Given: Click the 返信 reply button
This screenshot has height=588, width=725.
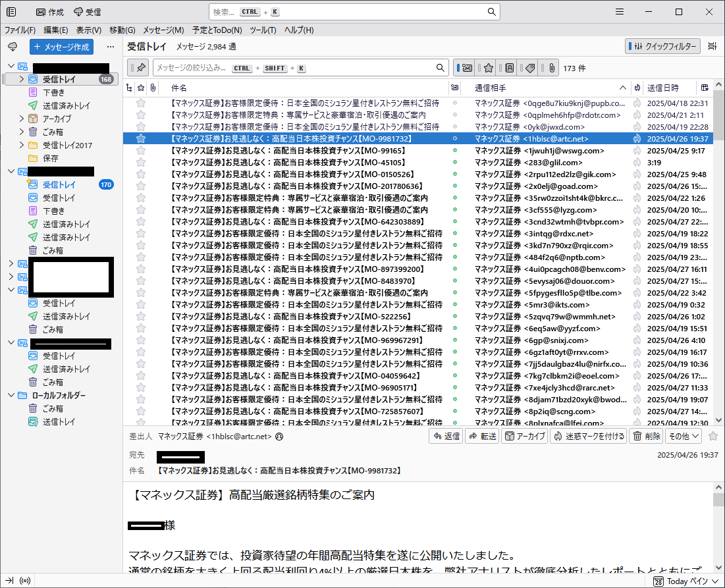Looking at the screenshot, I should coord(446,436).
